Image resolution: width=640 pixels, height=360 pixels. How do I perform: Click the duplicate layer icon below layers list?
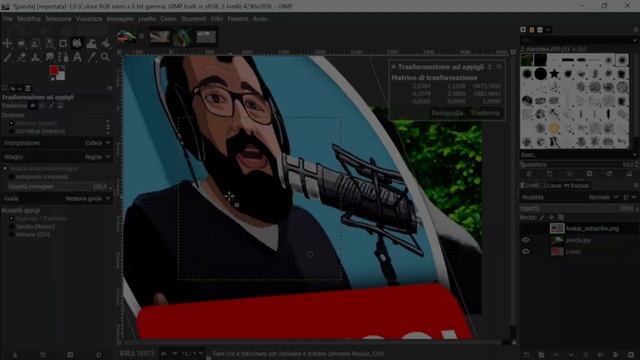pos(586,355)
